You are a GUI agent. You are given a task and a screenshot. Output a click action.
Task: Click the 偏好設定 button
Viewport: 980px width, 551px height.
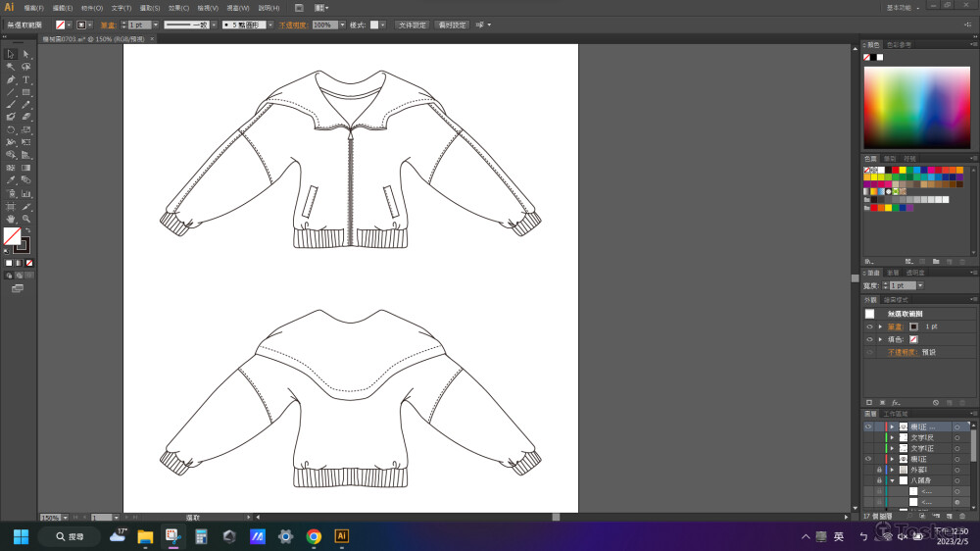(452, 25)
